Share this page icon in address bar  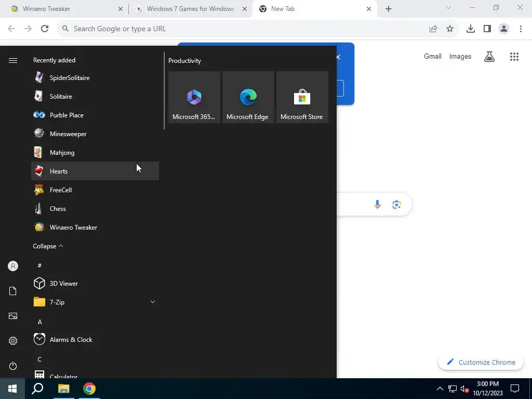pos(433,29)
